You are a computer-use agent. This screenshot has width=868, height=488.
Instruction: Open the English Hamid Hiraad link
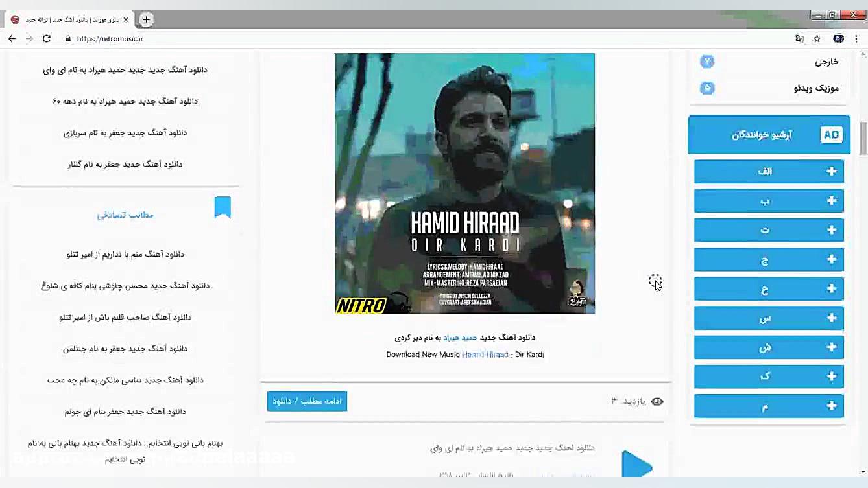coord(485,354)
